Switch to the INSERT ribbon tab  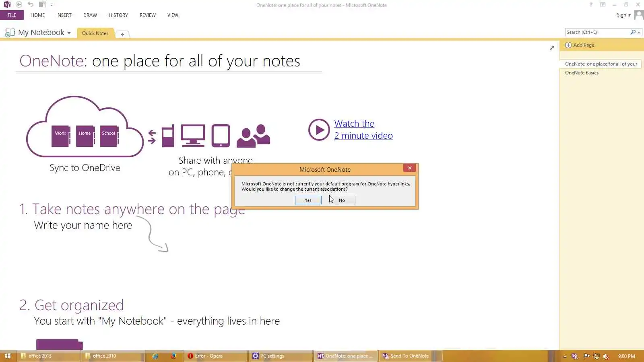pos(64,15)
